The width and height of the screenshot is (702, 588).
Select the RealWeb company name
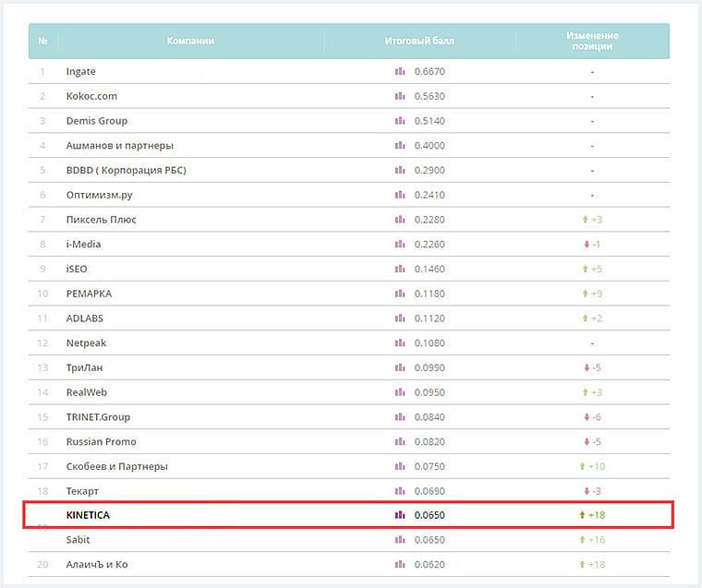pyautogui.click(x=87, y=392)
